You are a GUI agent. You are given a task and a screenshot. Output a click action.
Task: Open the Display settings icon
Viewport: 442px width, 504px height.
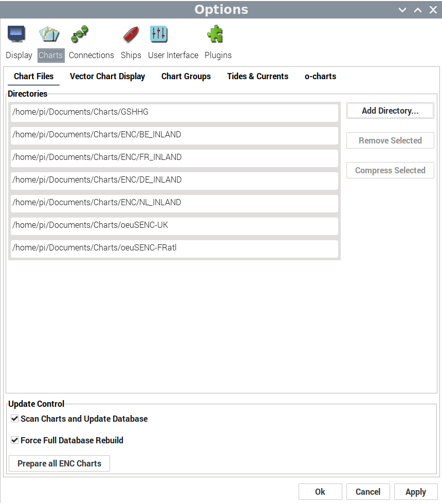pyautogui.click(x=17, y=34)
